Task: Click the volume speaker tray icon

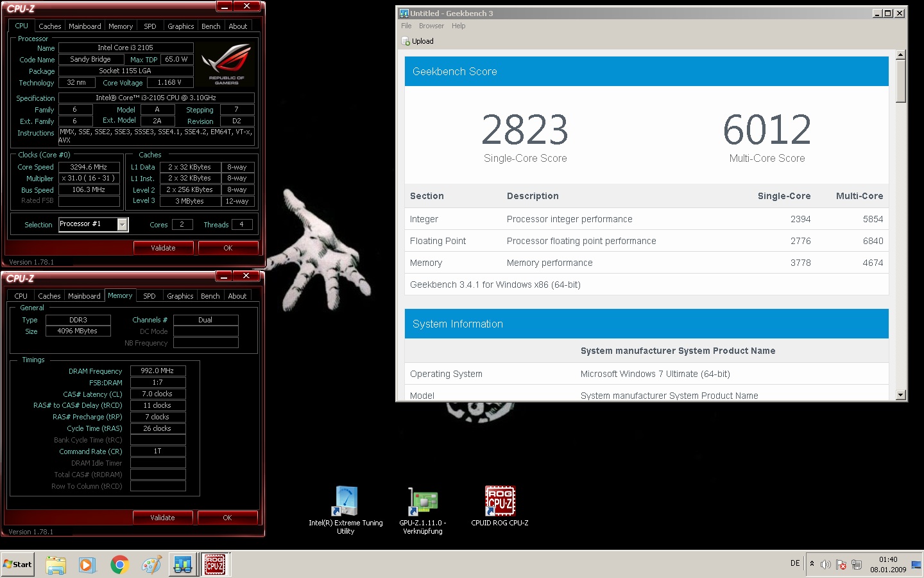Action: point(825,565)
